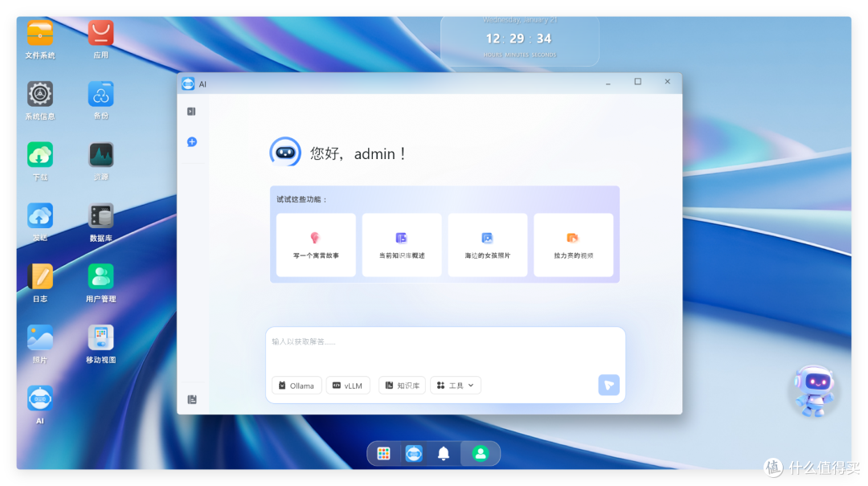The height and width of the screenshot is (486, 868).
Task: Open the 照片 photos desktop icon
Action: tap(40, 337)
